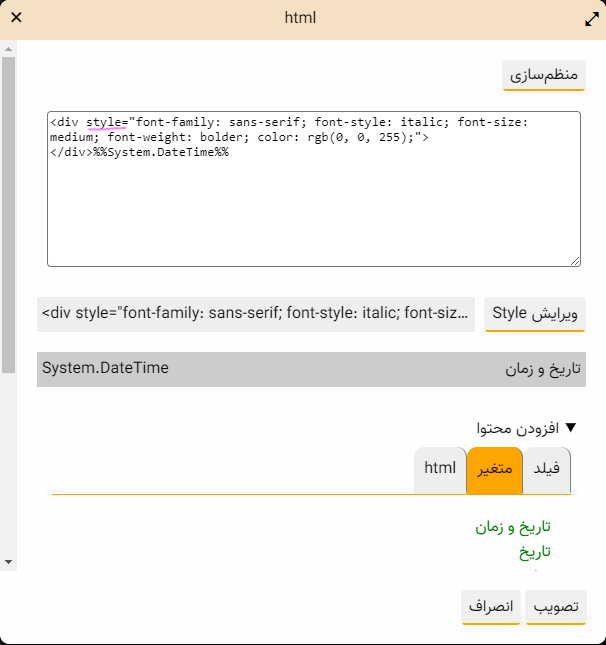
Task: Cancel with the انصراف button
Action: (x=491, y=607)
